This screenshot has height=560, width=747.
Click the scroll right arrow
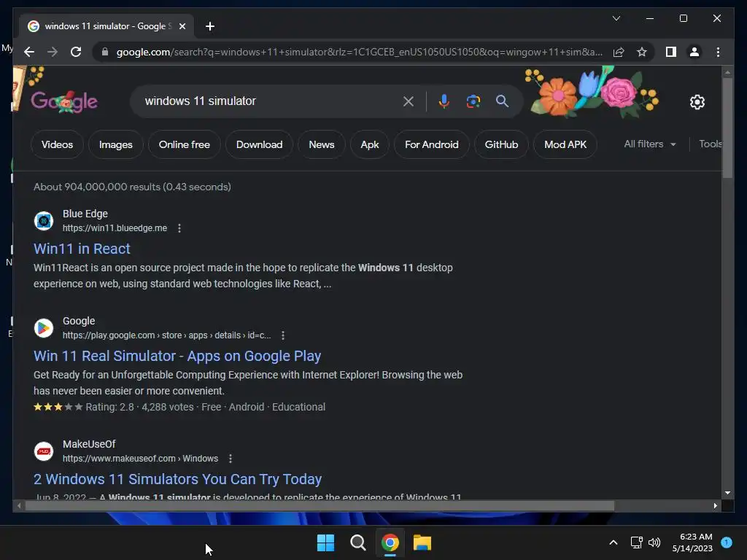715,506
